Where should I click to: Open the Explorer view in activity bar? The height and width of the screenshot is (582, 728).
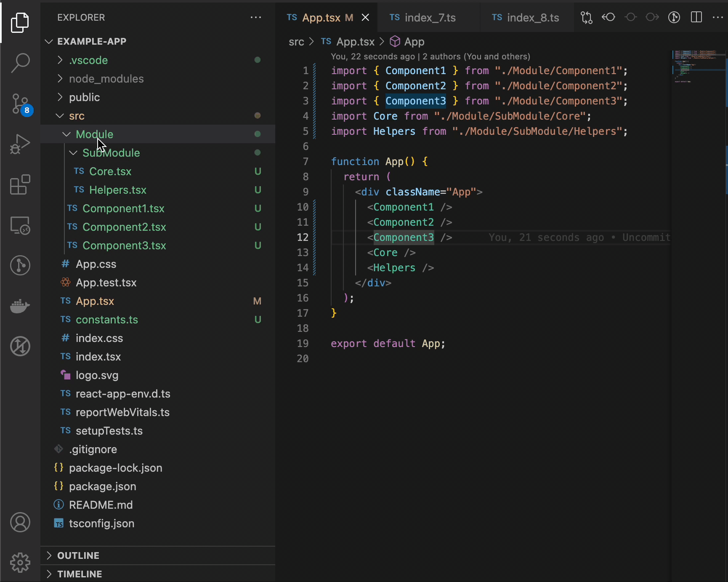point(20,22)
